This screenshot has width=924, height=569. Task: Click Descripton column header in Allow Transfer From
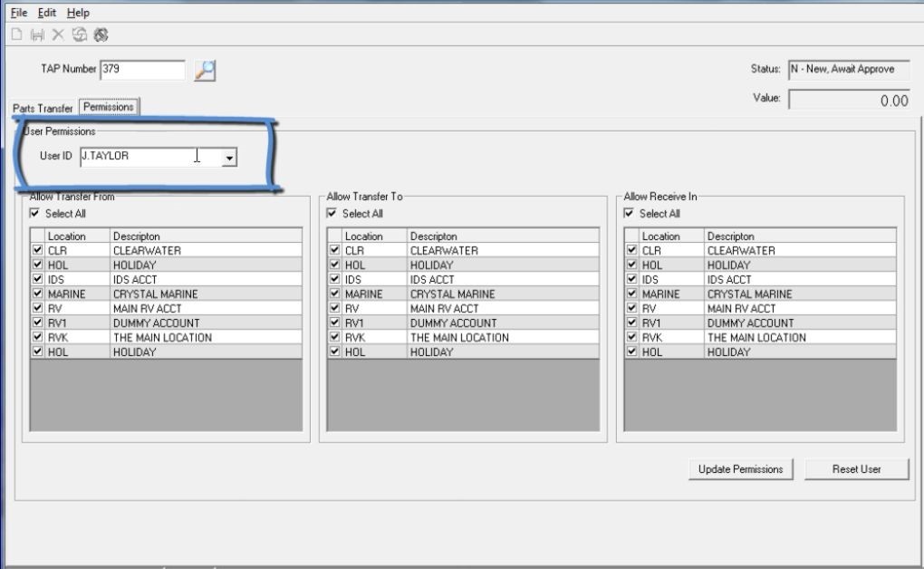[206, 236]
